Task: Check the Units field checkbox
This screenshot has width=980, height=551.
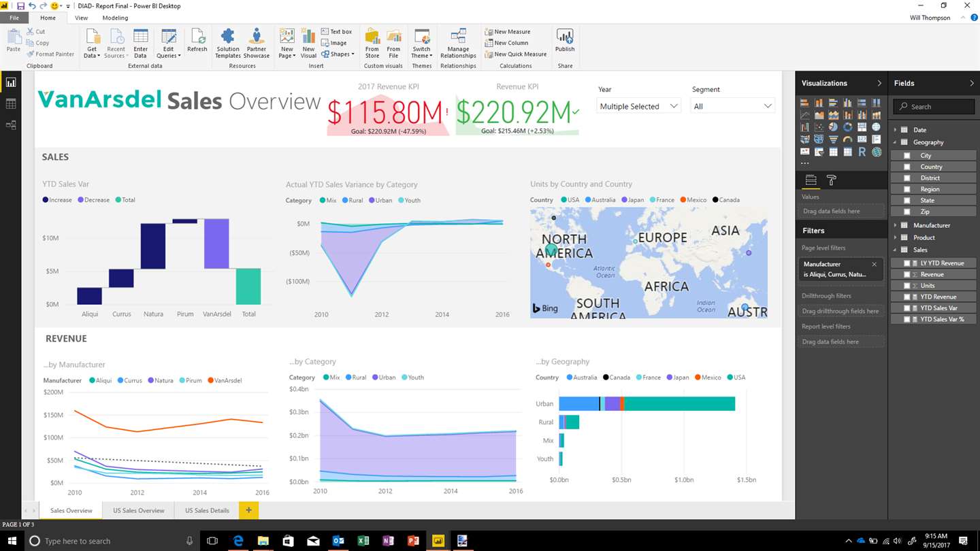Action: pos(907,286)
